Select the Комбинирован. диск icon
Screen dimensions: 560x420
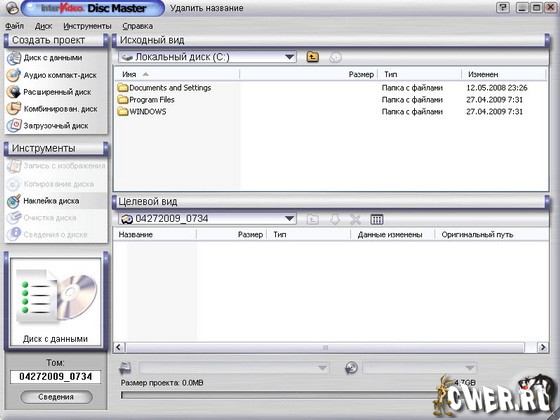14,109
